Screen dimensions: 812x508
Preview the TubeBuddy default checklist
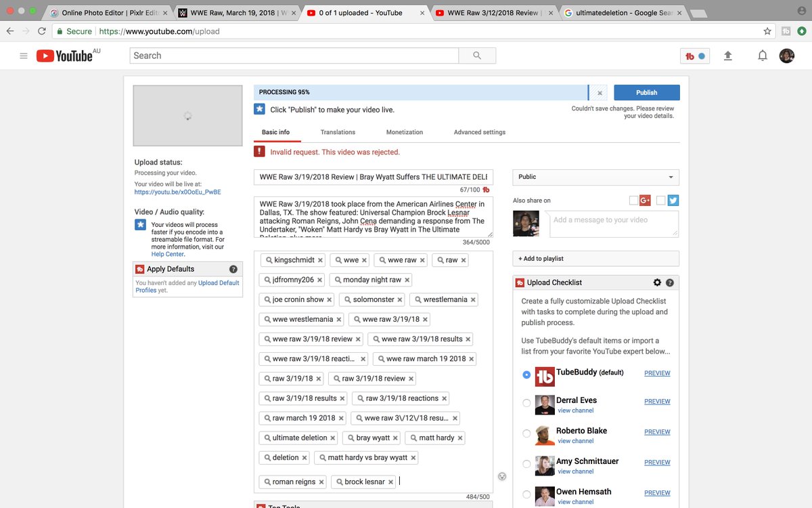click(657, 373)
